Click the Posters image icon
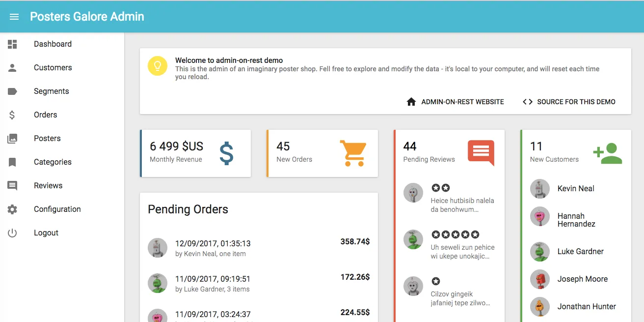Image resolution: width=644 pixels, height=322 pixels. (x=12, y=139)
